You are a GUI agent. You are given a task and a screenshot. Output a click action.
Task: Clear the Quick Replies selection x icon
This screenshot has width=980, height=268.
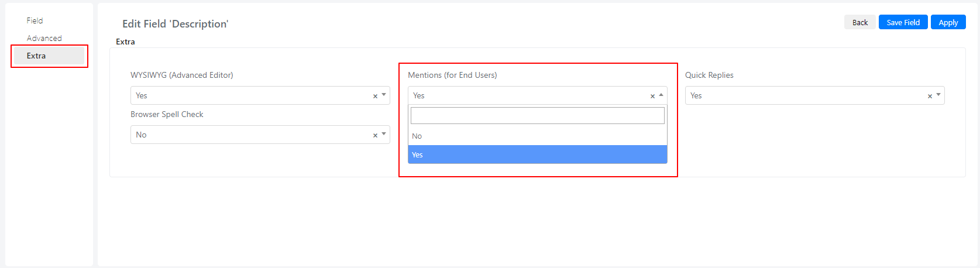(x=930, y=96)
